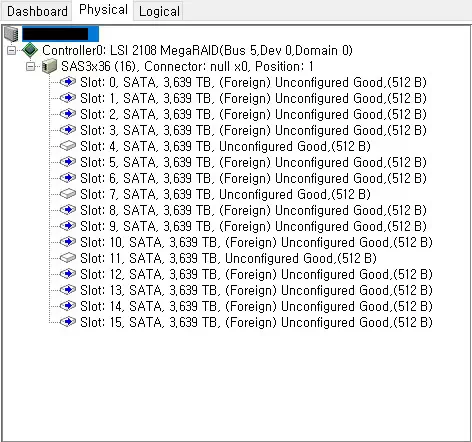Image resolution: width=472 pixels, height=442 pixels.
Task: Select the Slot: 1 SATA drive row text
Action: coord(253,98)
